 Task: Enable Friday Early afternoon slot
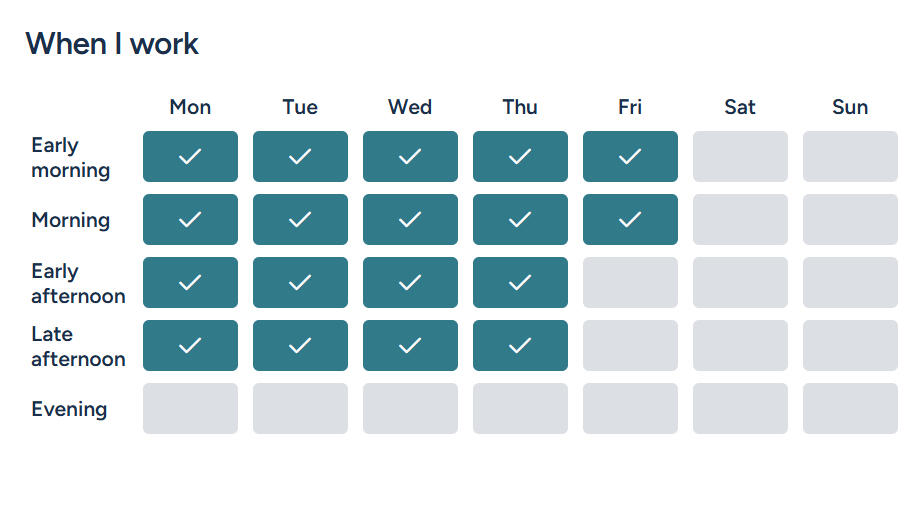tap(630, 283)
